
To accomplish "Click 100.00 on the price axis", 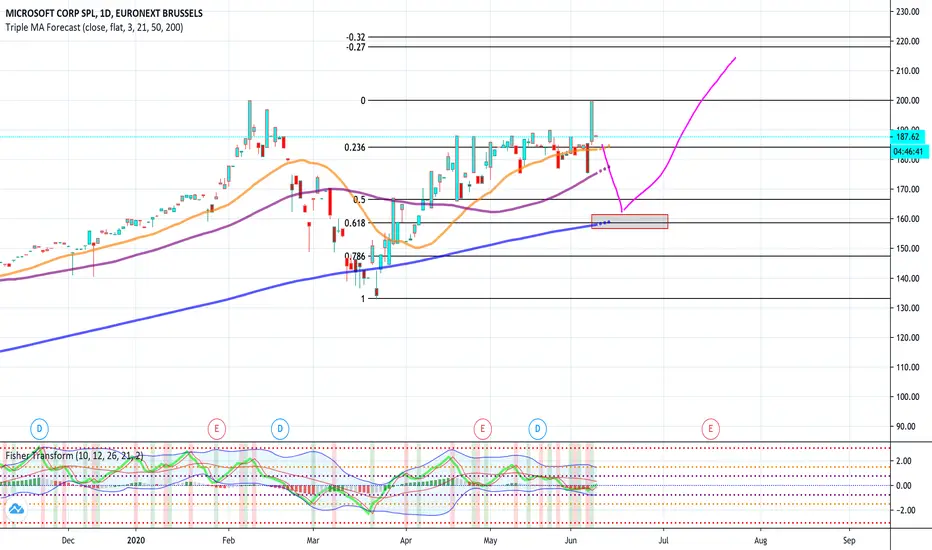I will click(908, 397).
